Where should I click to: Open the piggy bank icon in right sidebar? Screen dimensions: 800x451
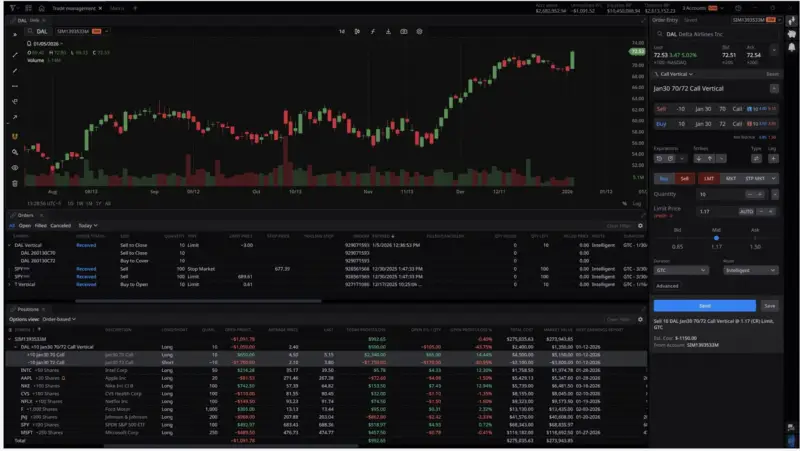pyautogui.click(x=791, y=34)
